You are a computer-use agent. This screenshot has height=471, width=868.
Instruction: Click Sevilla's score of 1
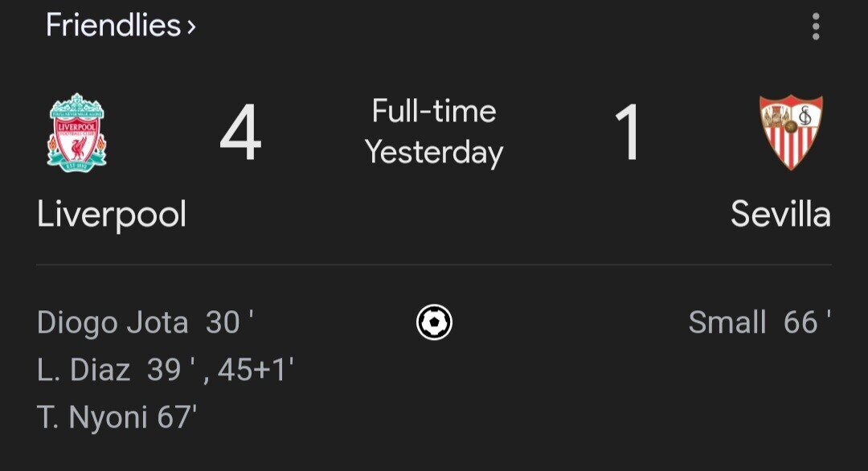[x=628, y=133]
